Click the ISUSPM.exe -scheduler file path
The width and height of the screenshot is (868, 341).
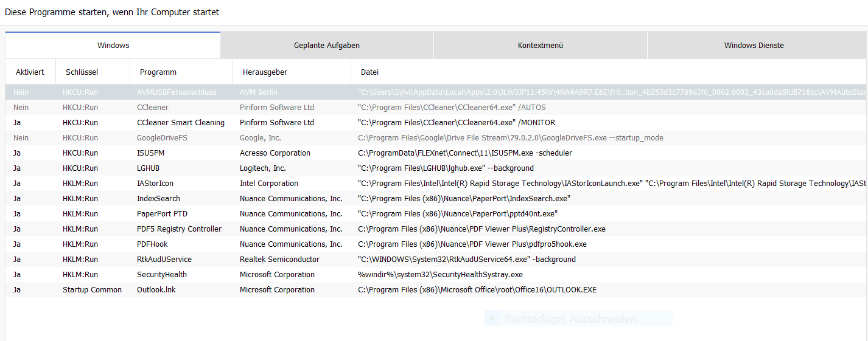[465, 153]
